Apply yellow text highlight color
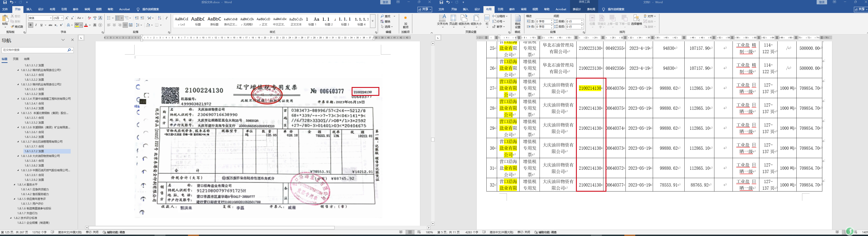Viewport: 868px width, 236px height. click(78, 25)
